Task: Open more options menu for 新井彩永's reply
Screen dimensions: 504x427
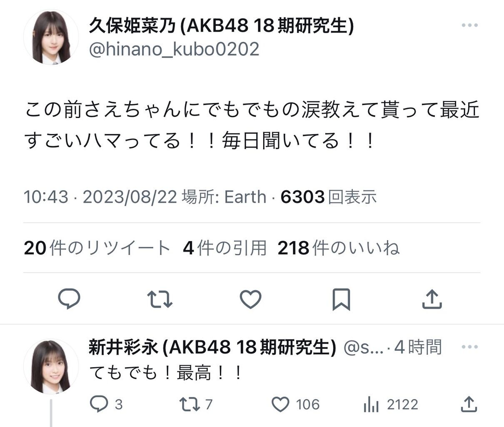Action: click(470, 347)
